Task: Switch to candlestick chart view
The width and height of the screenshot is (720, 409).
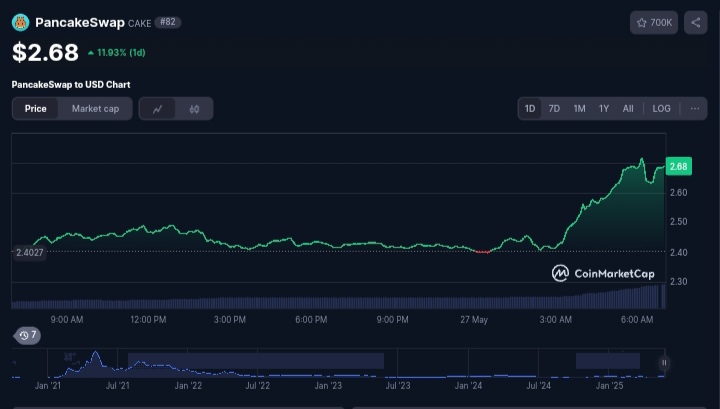Action: (x=195, y=109)
